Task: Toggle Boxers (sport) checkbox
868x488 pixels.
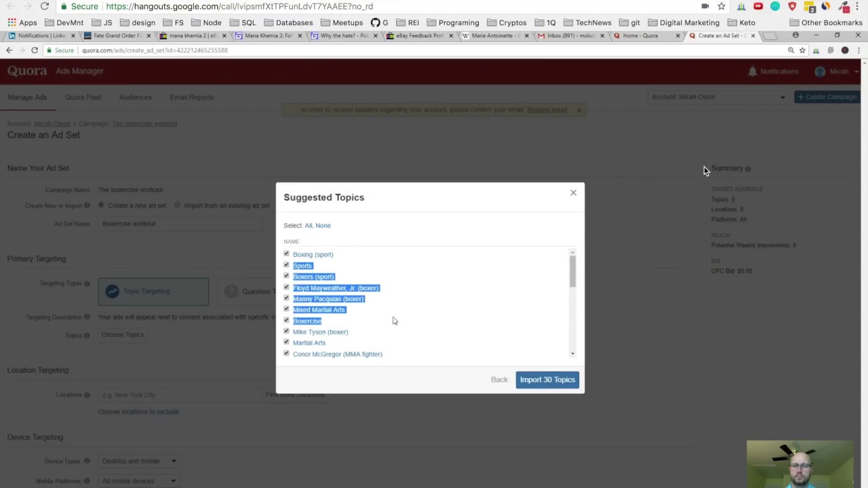Action: (x=286, y=277)
